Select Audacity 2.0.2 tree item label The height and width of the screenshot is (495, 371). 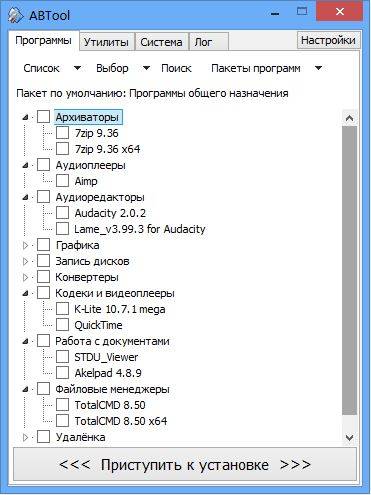pyautogui.click(x=110, y=213)
